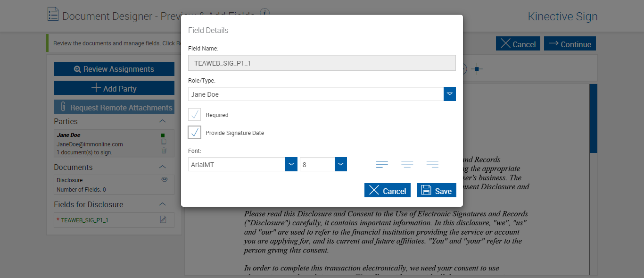Image resolution: width=644 pixels, height=278 pixels.
Task: Click the edit icon beside TEAWEB_SIG_P1_1 field
Action: tap(163, 219)
